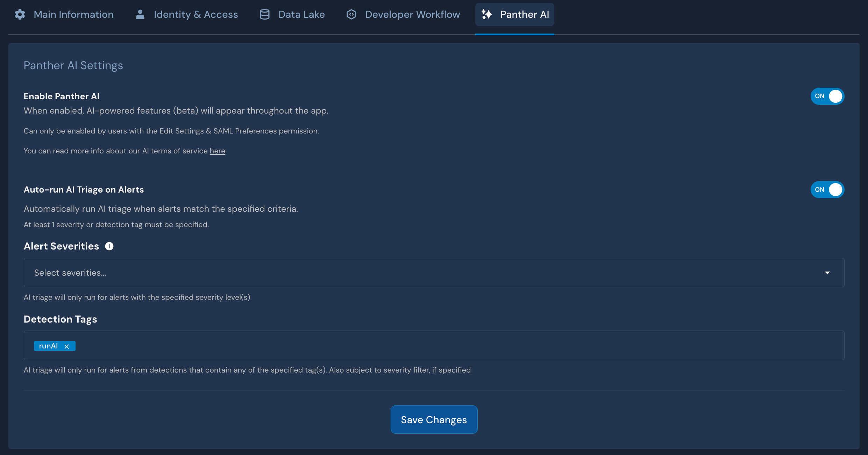Click the 'Can only be enabled by users' text
Viewport: 868px width, 455px height.
click(171, 131)
